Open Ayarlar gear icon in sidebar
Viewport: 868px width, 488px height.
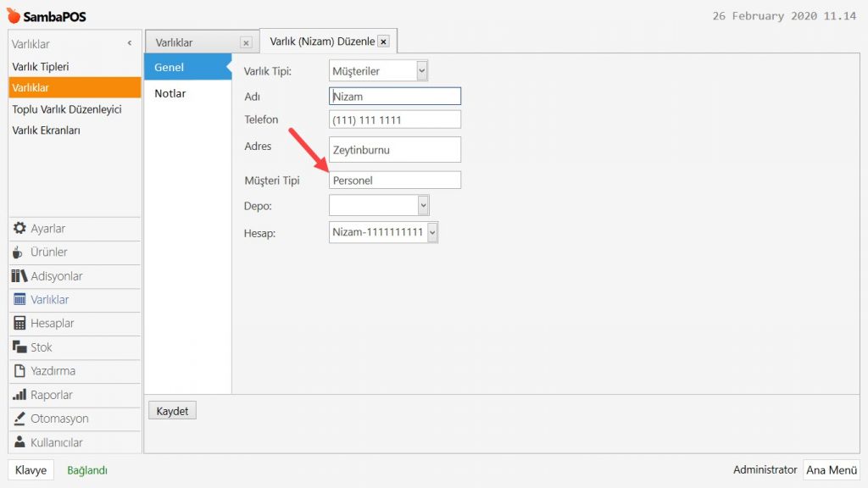[19, 229]
